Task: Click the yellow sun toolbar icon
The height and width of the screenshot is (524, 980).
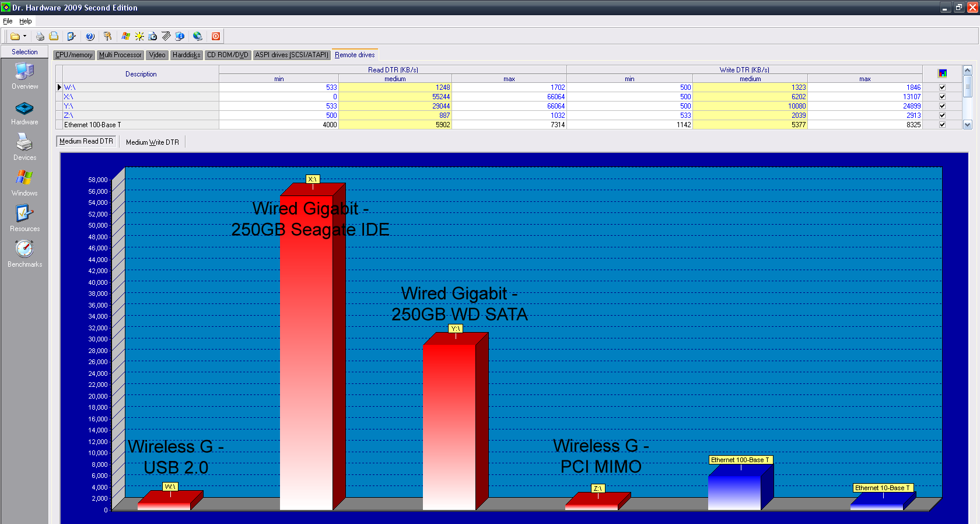Action: point(139,36)
